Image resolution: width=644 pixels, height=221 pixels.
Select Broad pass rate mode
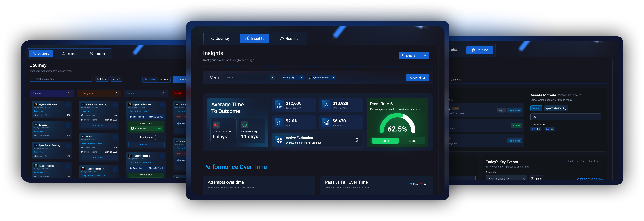click(412, 141)
